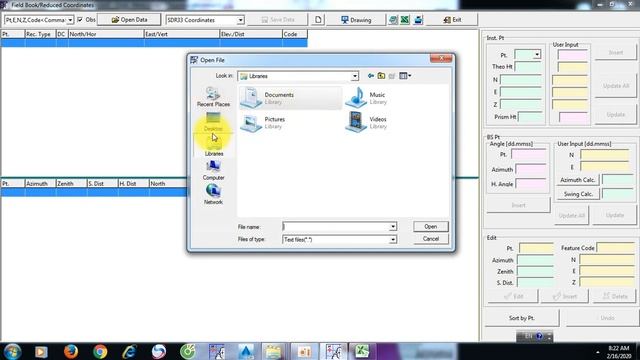Screen dimensions: 640x360
Task: Click the Elev./Dist column header
Action: click(251, 34)
